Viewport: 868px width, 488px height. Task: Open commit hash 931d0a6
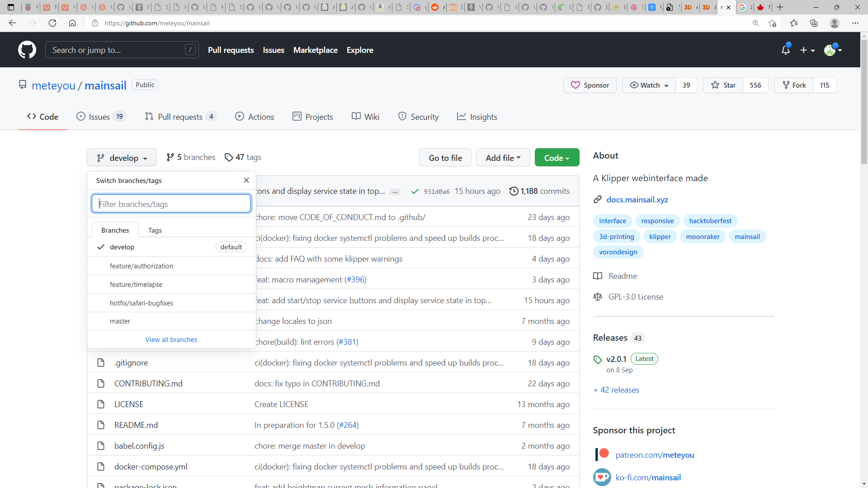click(437, 192)
